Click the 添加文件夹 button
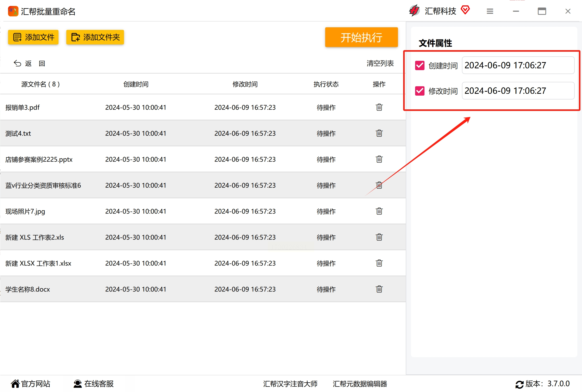 coord(95,37)
